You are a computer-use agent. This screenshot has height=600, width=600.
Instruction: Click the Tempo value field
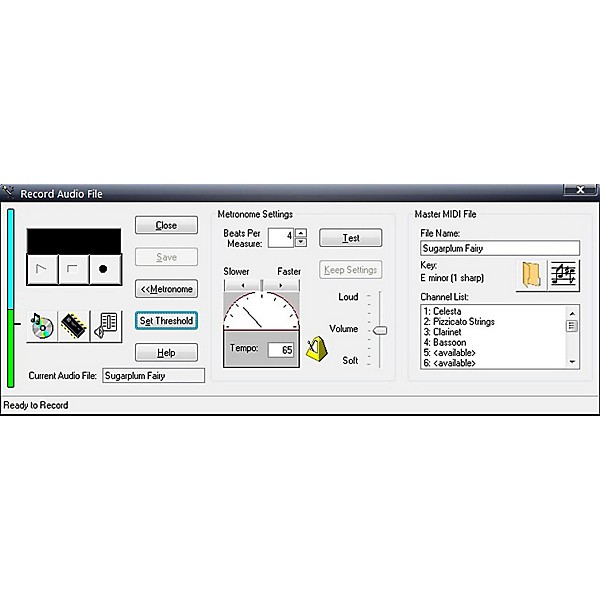281,350
